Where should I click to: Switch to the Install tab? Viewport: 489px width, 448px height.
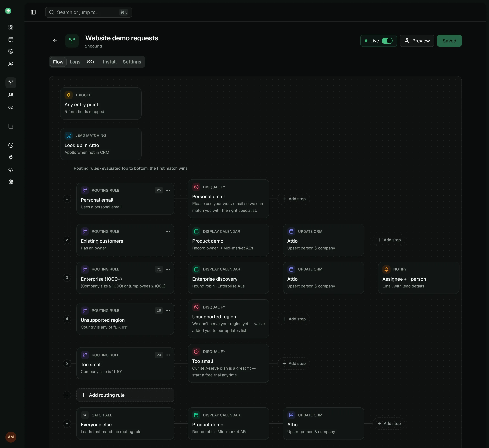coord(110,62)
